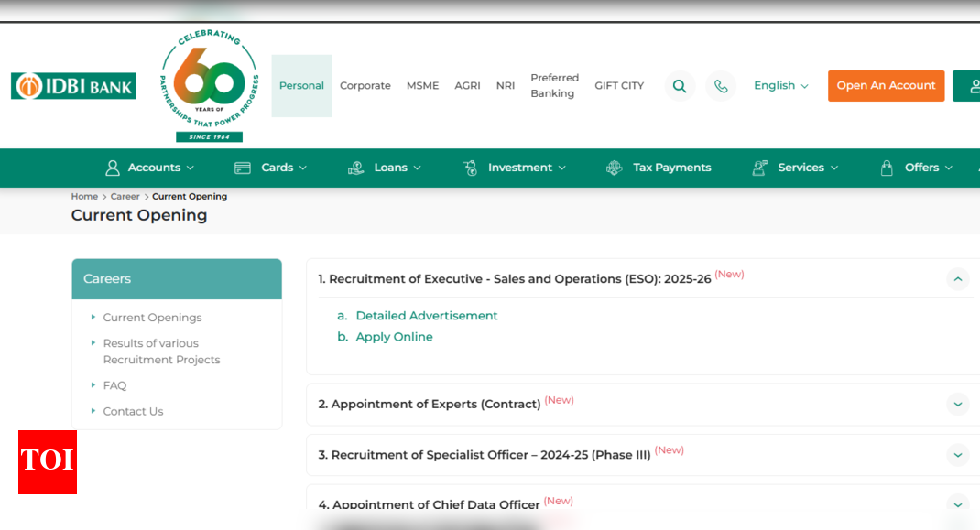Click the IDBI Bank logo
This screenshot has height=530, width=980.
point(72,85)
